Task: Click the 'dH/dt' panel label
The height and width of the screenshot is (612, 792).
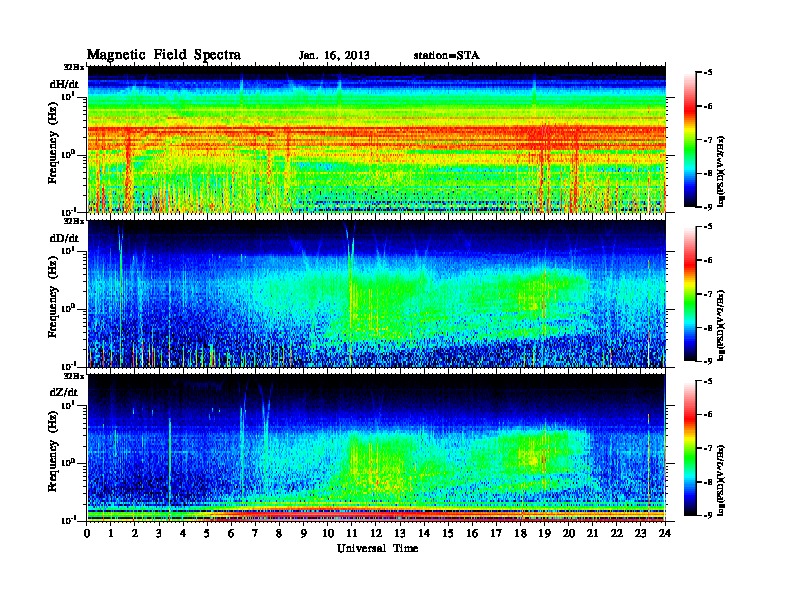Action: (x=64, y=84)
